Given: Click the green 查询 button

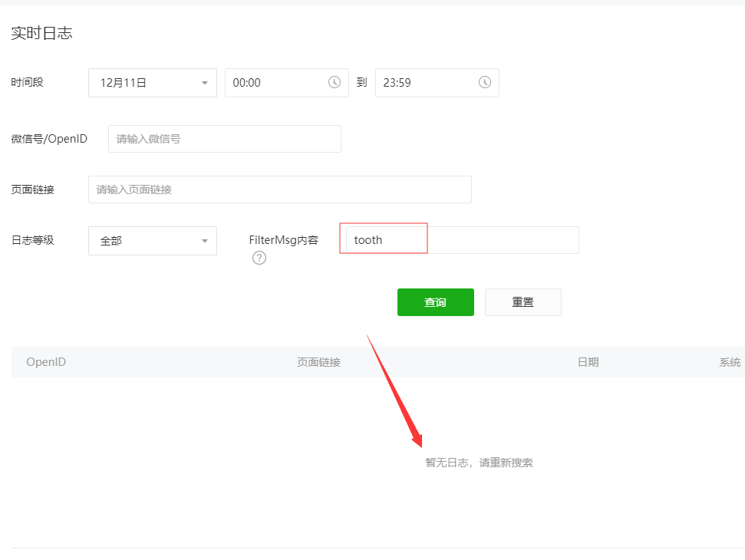Looking at the screenshot, I should [436, 302].
